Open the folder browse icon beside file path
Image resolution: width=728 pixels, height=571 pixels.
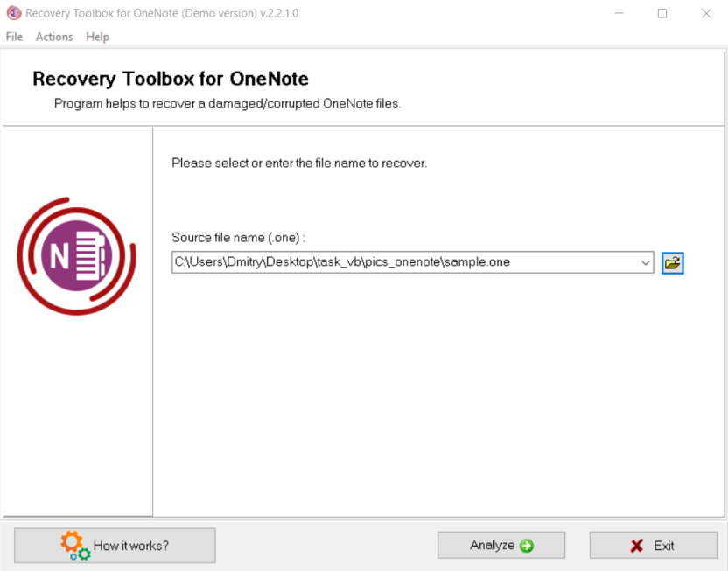click(x=672, y=261)
